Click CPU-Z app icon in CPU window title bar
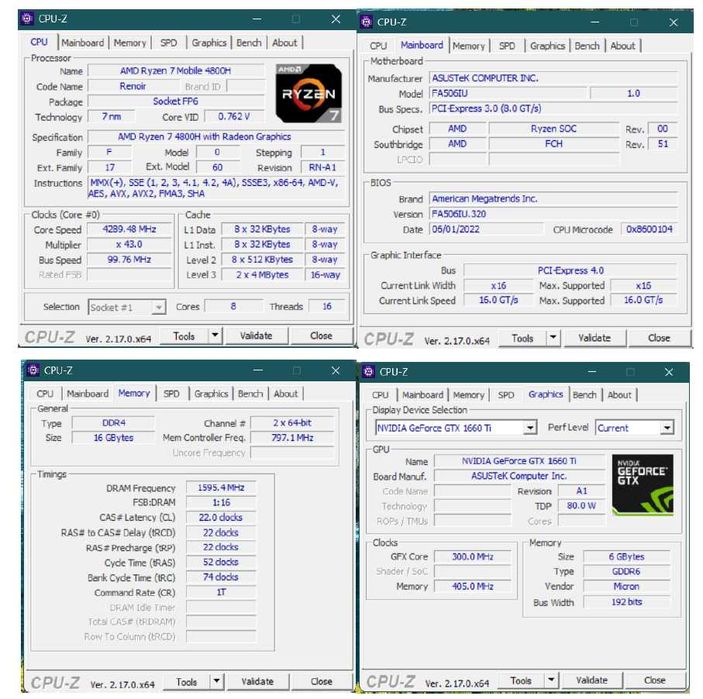 [x=27, y=19]
